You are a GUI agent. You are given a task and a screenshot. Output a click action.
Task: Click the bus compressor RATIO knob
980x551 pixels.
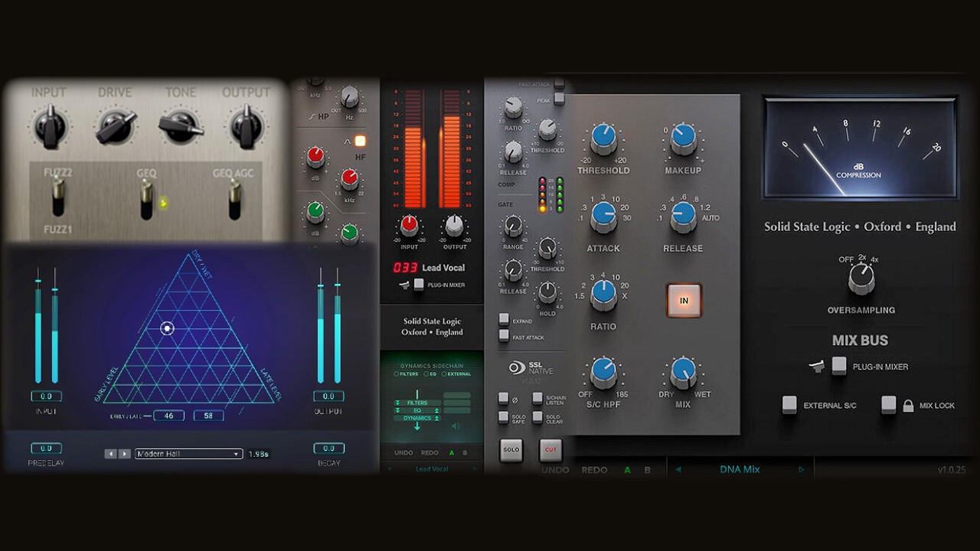pyautogui.click(x=603, y=295)
